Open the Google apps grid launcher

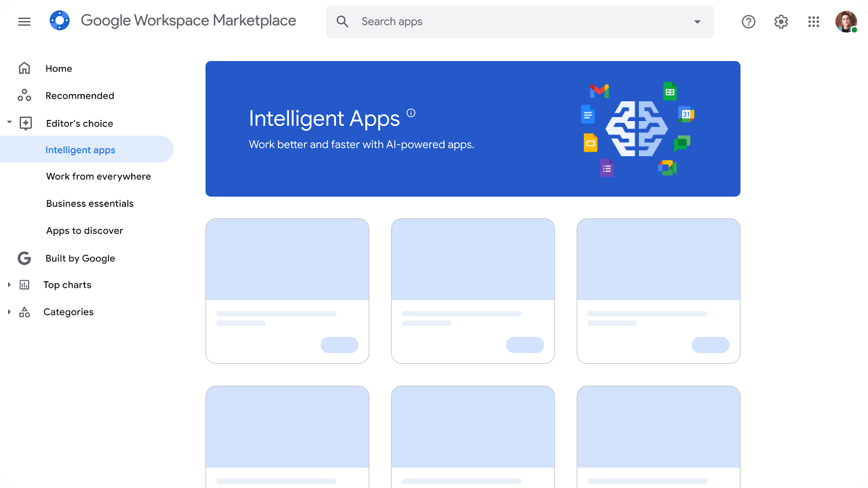pos(814,21)
